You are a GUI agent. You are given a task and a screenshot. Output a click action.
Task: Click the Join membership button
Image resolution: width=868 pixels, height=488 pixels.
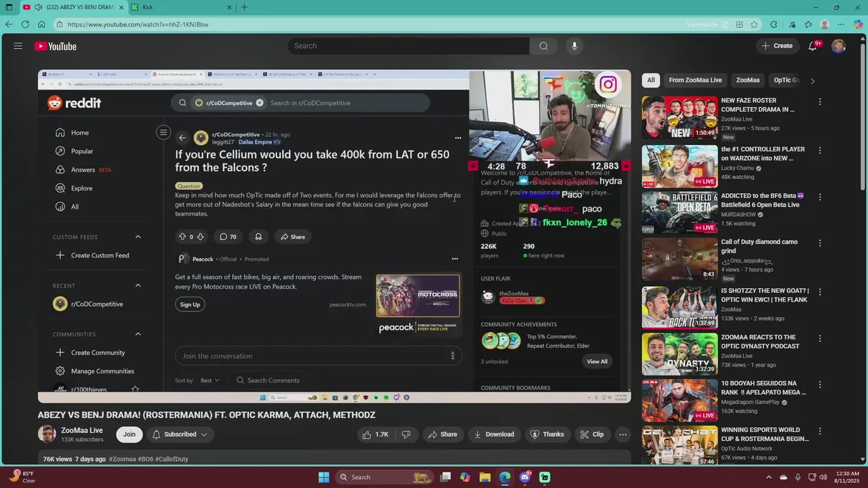click(129, 434)
